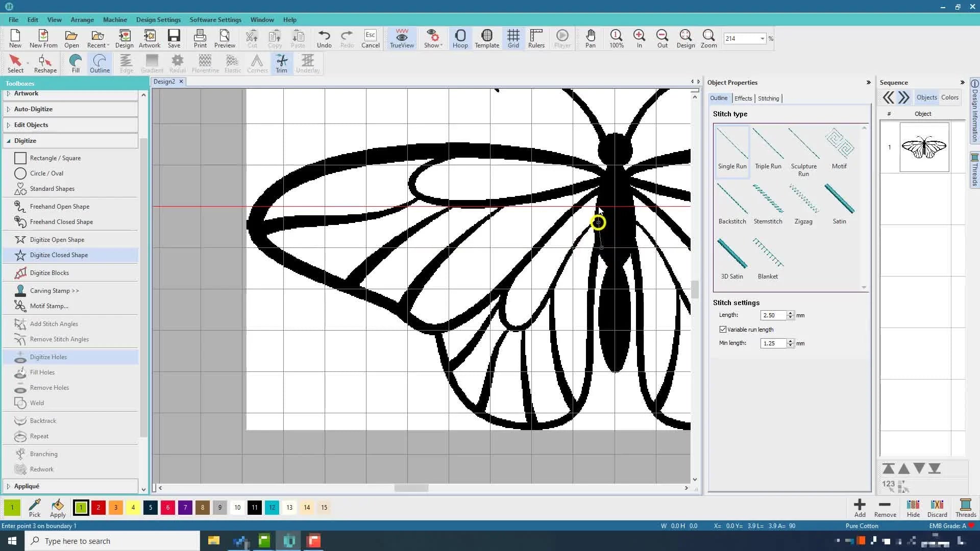Screen dimensions: 980x551
Task: Select the Motif stitch type
Action: click(839, 148)
